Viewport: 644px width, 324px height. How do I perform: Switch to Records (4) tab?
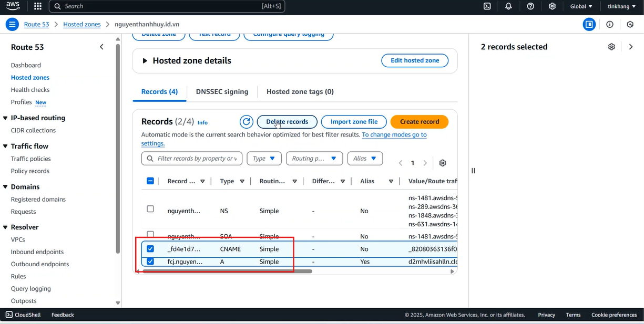(159, 91)
